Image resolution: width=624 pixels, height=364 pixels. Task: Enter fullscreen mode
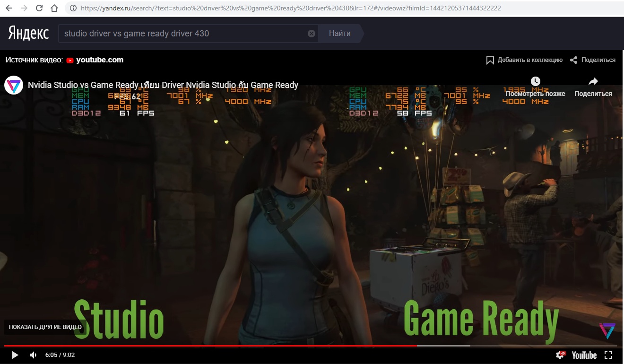click(609, 355)
